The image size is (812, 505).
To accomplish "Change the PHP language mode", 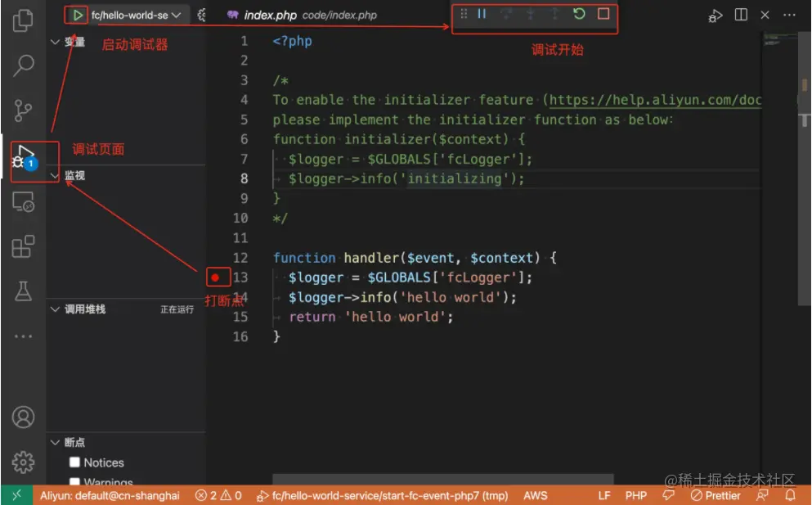I will point(636,496).
